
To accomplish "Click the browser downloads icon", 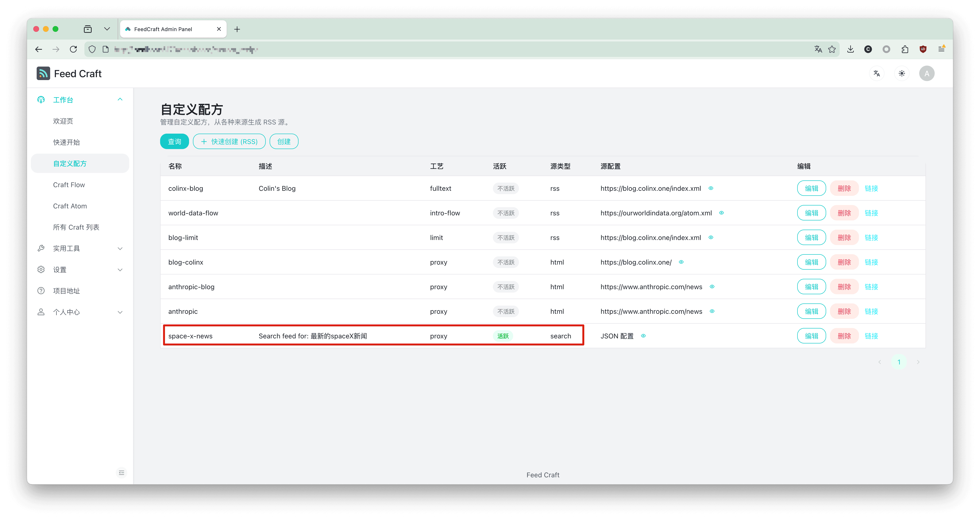I will coord(850,49).
